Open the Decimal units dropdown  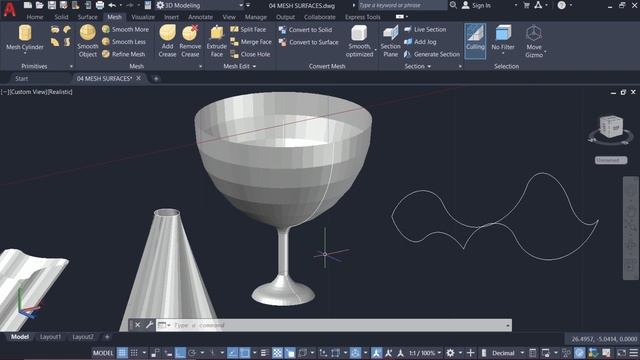pyautogui.click(x=522, y=353)
